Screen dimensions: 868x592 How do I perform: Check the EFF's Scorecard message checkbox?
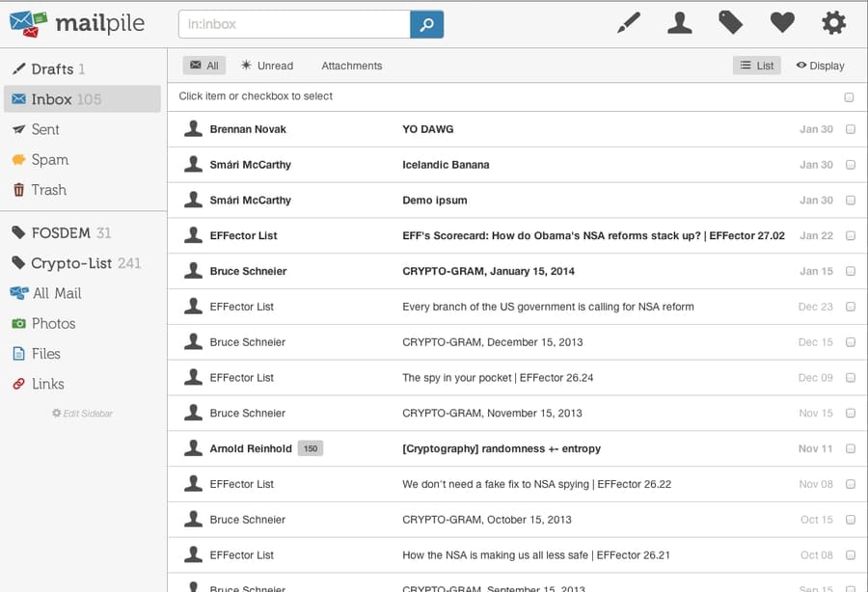[851, 235]
